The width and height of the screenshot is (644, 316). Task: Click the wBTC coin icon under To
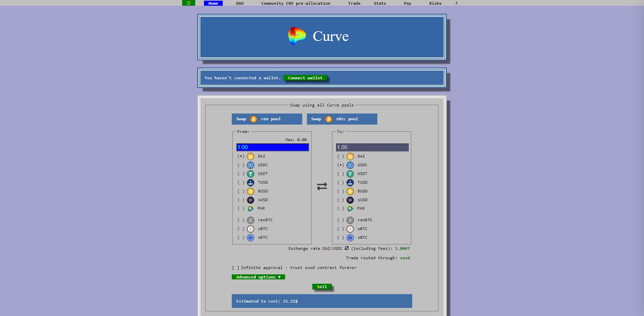tap(350, 229)
